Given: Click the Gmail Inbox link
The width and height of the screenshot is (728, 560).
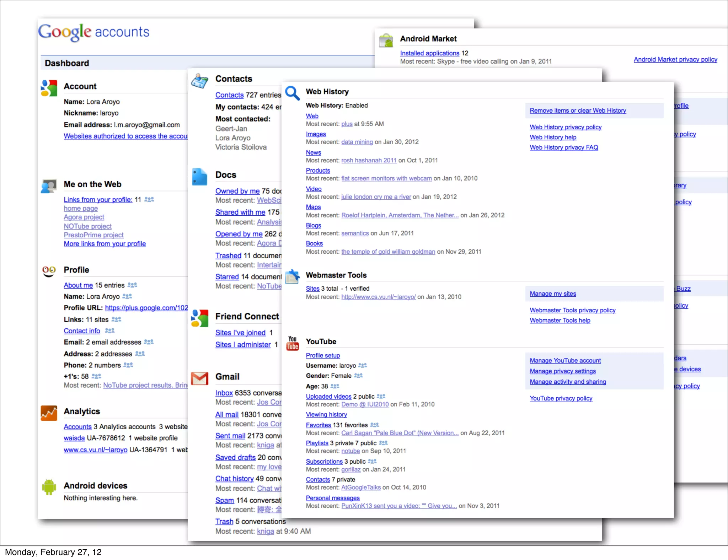Looking at the screenshot, I should coord(224,393).
